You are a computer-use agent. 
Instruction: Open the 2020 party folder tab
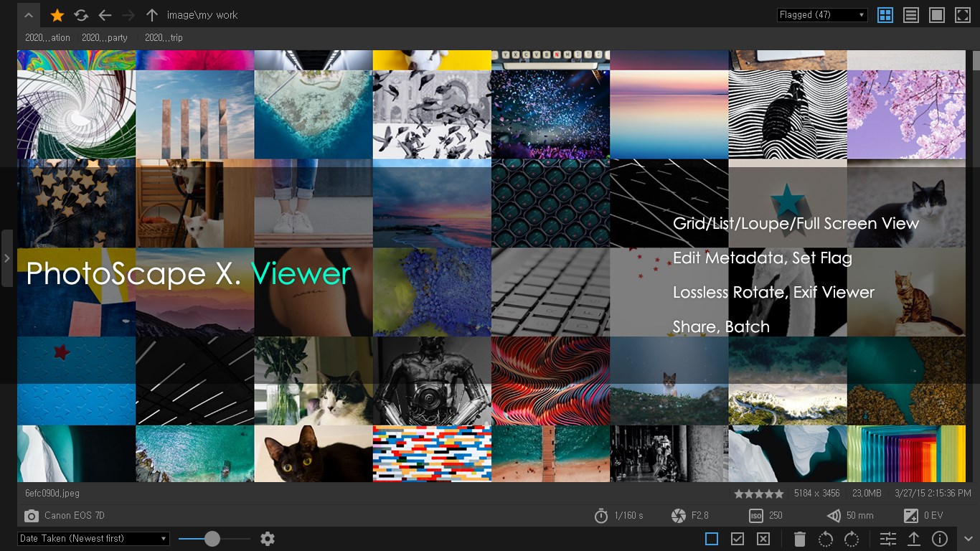[x=106, y=37]
